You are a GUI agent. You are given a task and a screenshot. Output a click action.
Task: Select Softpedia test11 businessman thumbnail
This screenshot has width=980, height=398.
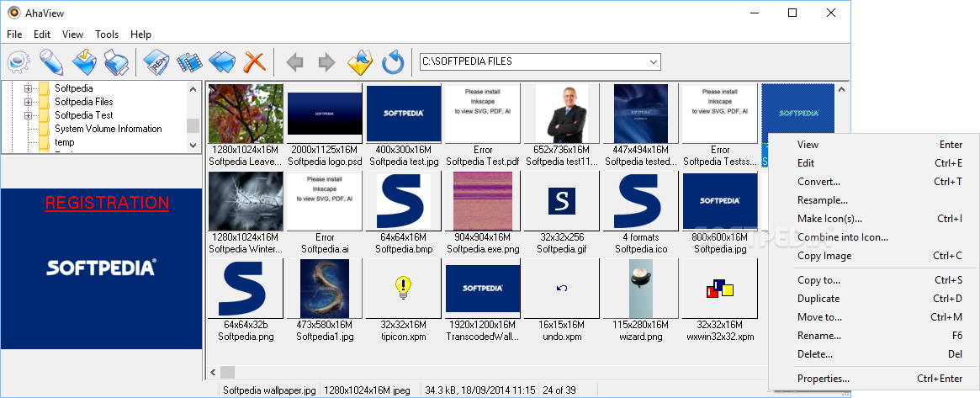coord(562,114)
